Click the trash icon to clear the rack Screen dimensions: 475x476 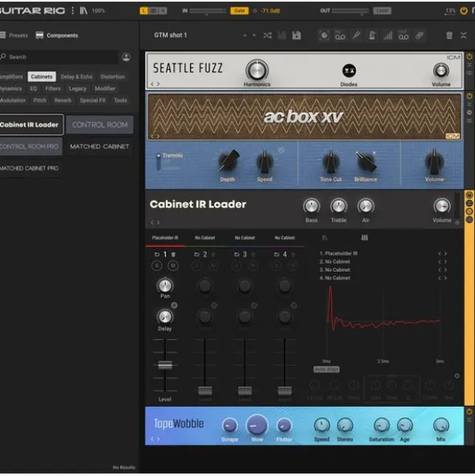[449, 35]
